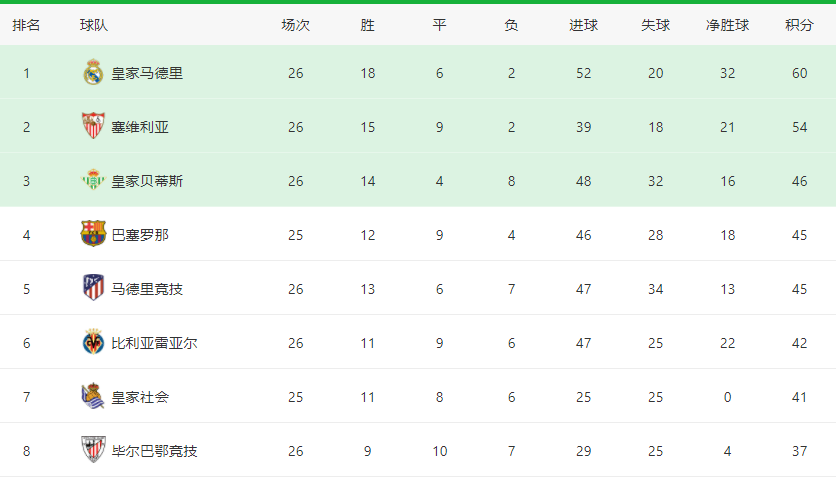The width and height of the screenshot is (836, 478).
Task: Click the 场次 column header
Action: point(295,25)
